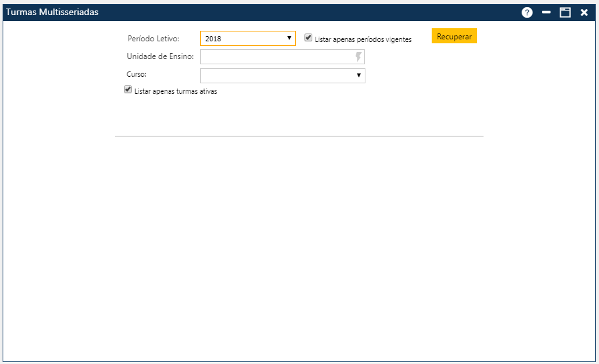The image size is (599, 364).
Task: Click the 'Curso:' field label
Action: tap(136, 75)
